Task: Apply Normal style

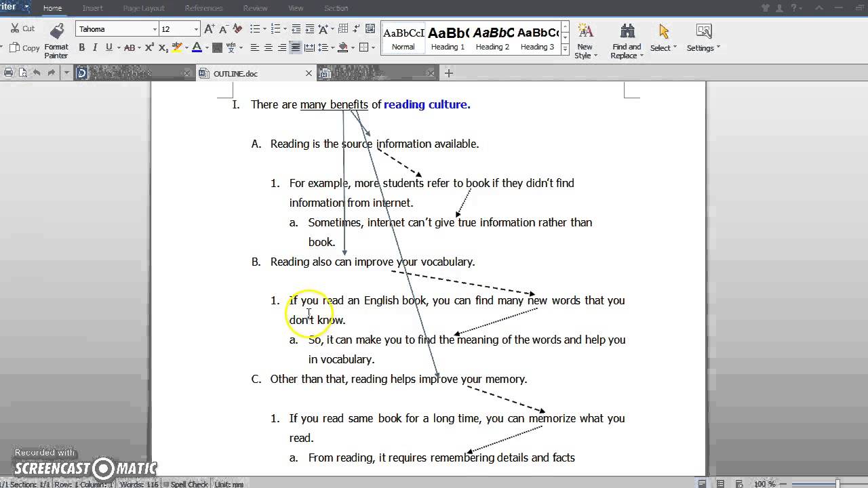Action: tap(403, 38)
